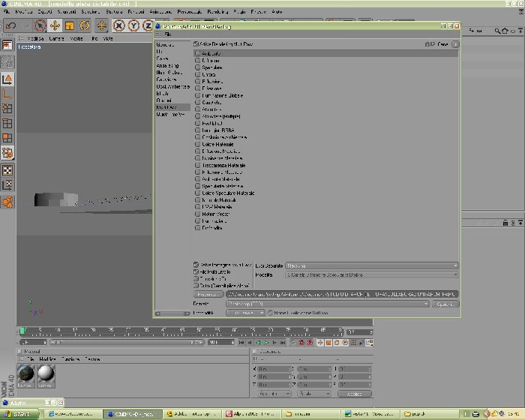Open the Occl. Ambientale settings page
This screenshot has height=420, width=525.
172,86
